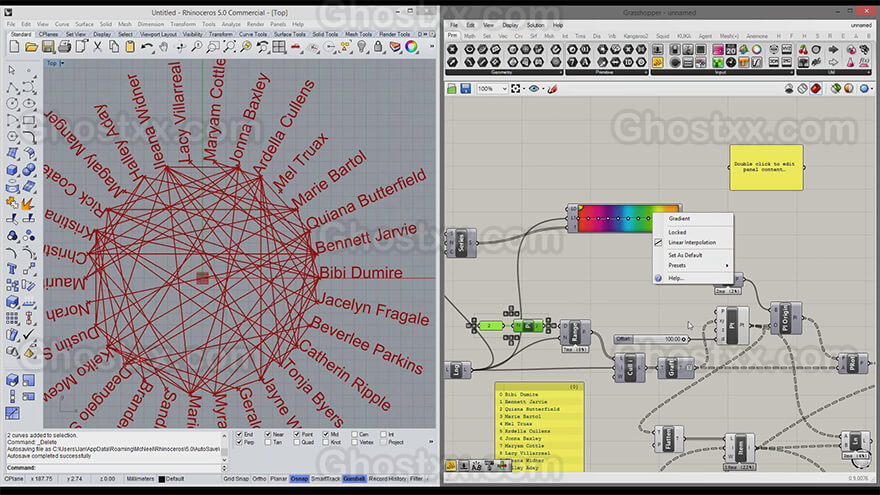880x495 pixels.
Task: Open the color wheel icon in Rhino toolbar
Action: (411, 47)
